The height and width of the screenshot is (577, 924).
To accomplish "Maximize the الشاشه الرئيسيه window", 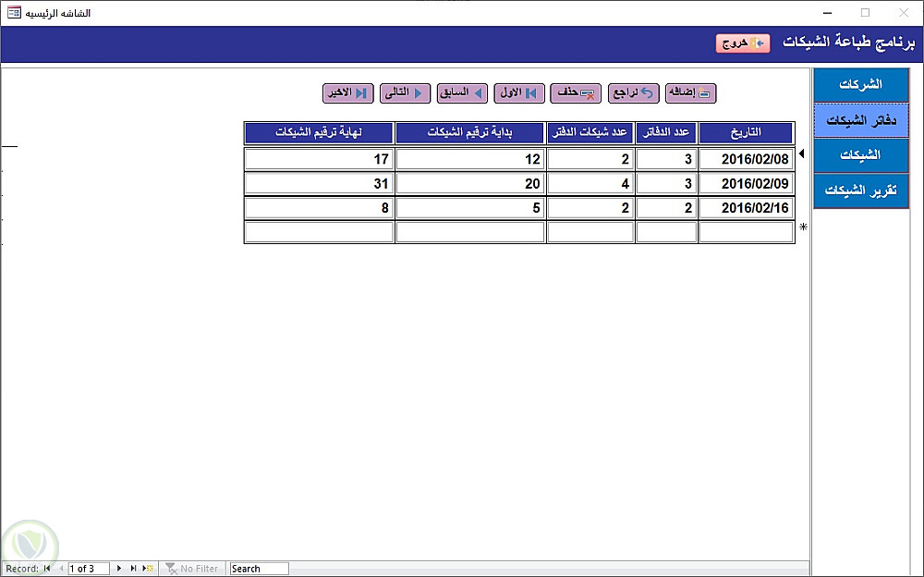I will point(865,12).
